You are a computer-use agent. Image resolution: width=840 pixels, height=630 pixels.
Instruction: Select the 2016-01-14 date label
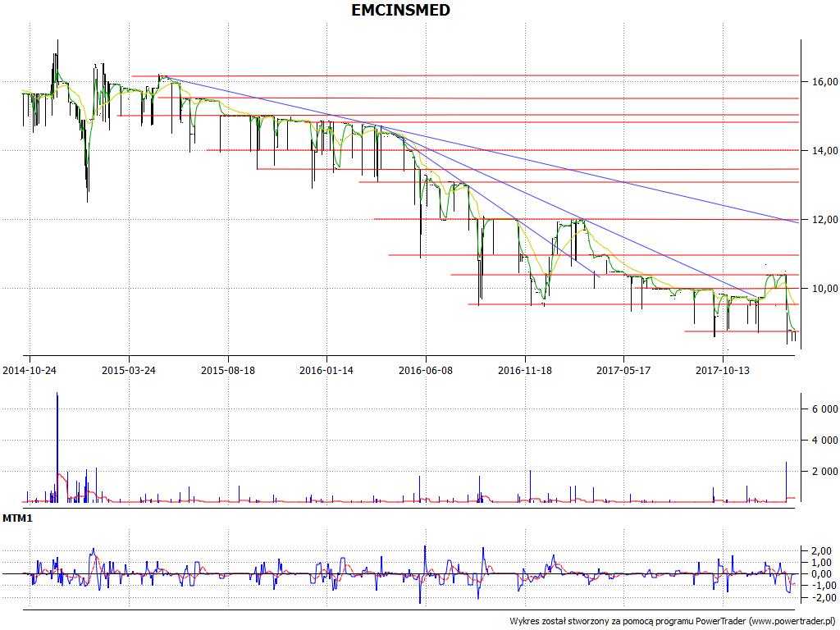(x=326, y=370)
